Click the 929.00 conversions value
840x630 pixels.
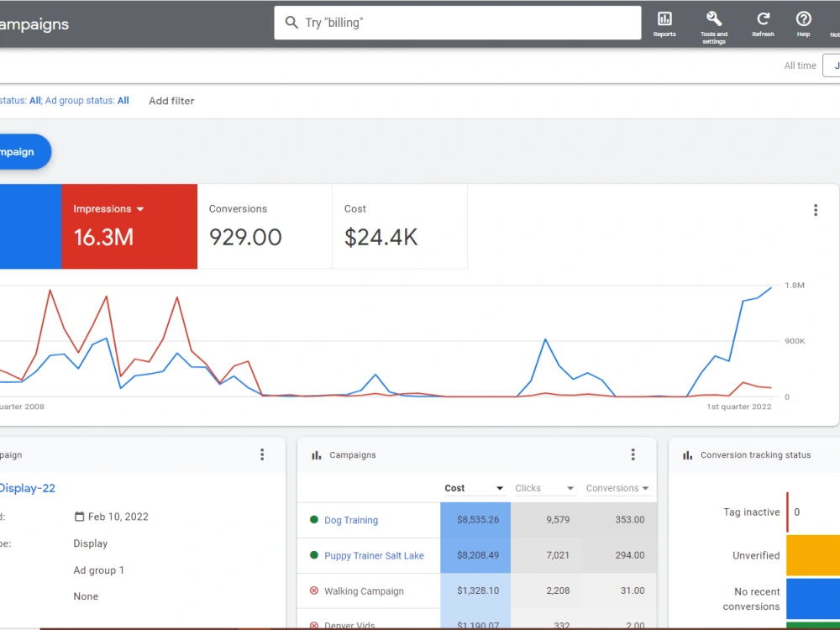(x=245, y=238)
